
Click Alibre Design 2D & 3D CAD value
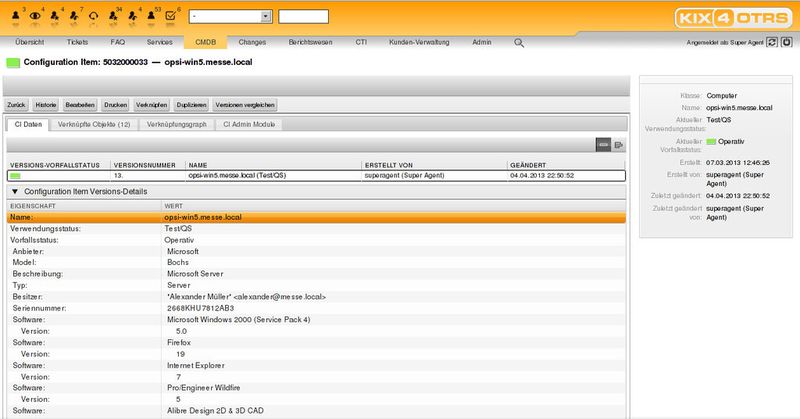click(x=215, y=411)
